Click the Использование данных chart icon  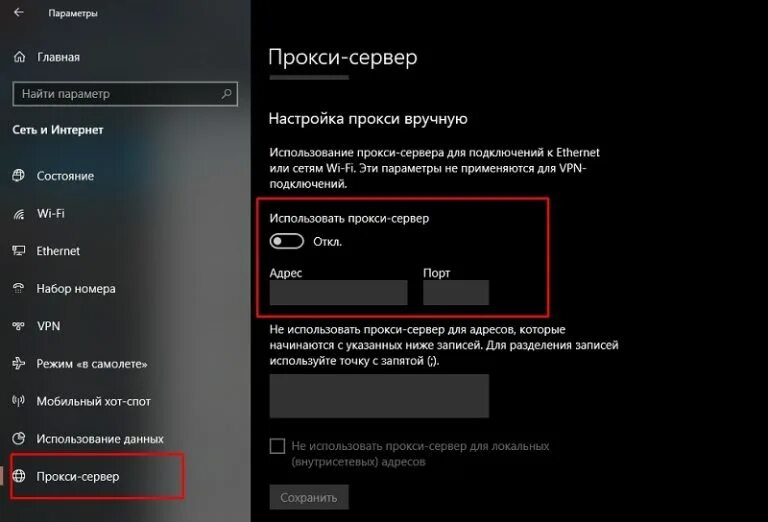pyautogui.click(x=19, y=438)
